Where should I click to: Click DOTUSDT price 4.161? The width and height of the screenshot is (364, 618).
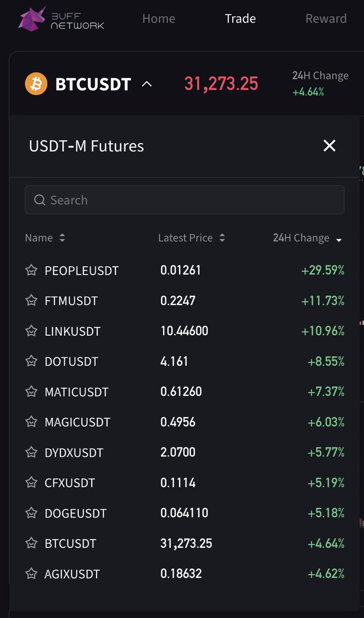(x=175, y=361)
